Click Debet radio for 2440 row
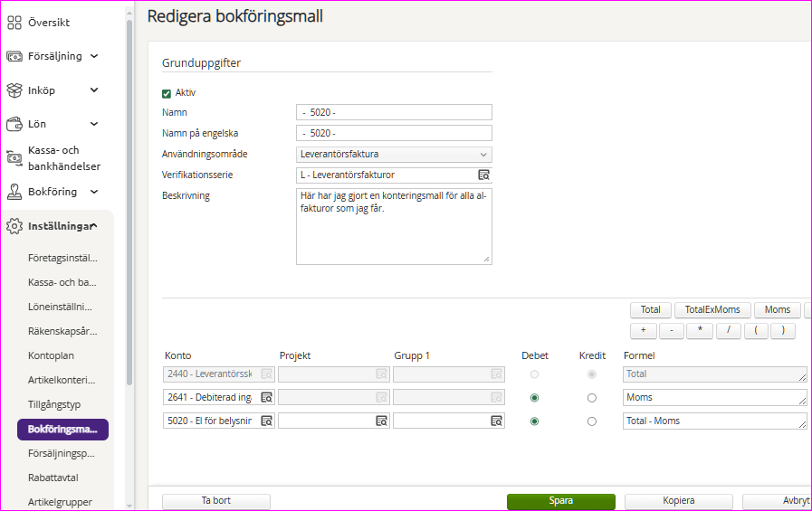The image size is (812, 511). click(x=534, y=374)
